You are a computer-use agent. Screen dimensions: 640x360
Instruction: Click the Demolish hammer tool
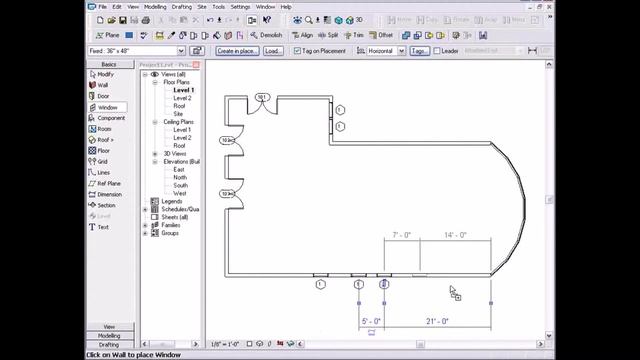266,36
